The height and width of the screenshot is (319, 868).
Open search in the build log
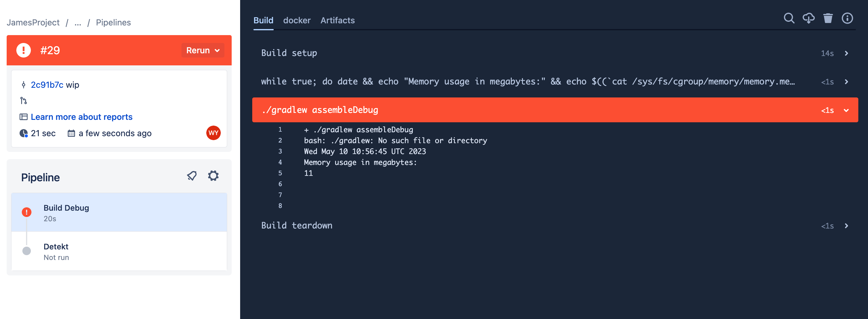pos(789,19)
